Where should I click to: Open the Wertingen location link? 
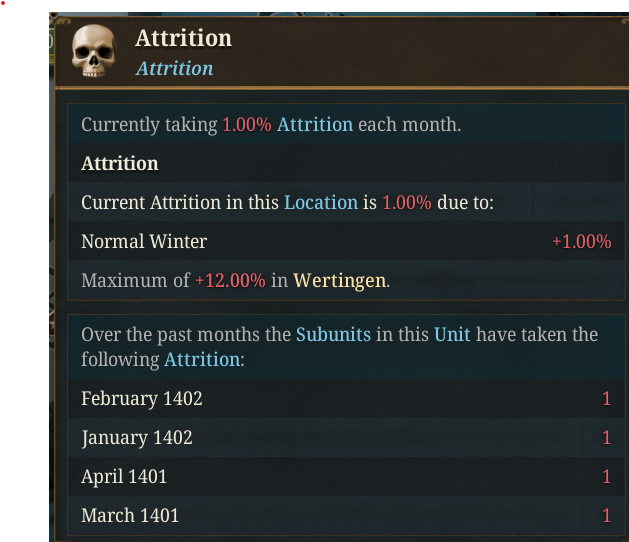[339, 280]
